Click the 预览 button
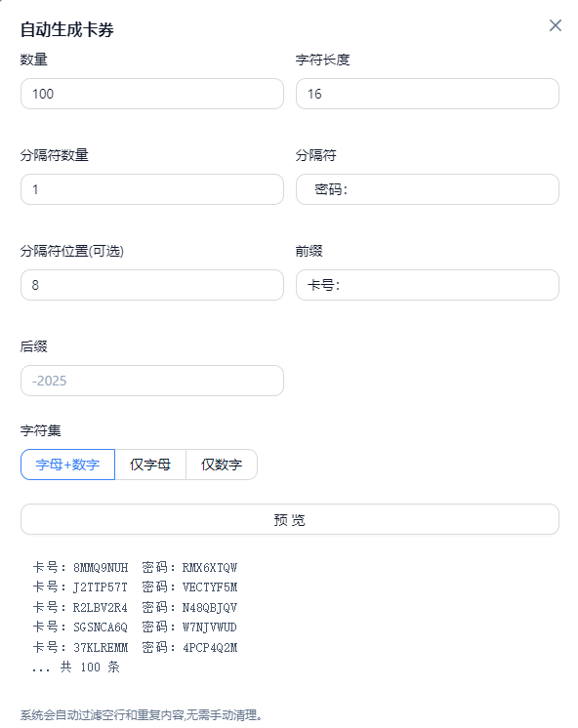The width and height of the screenshot is (578, 728). coord(289,519)
